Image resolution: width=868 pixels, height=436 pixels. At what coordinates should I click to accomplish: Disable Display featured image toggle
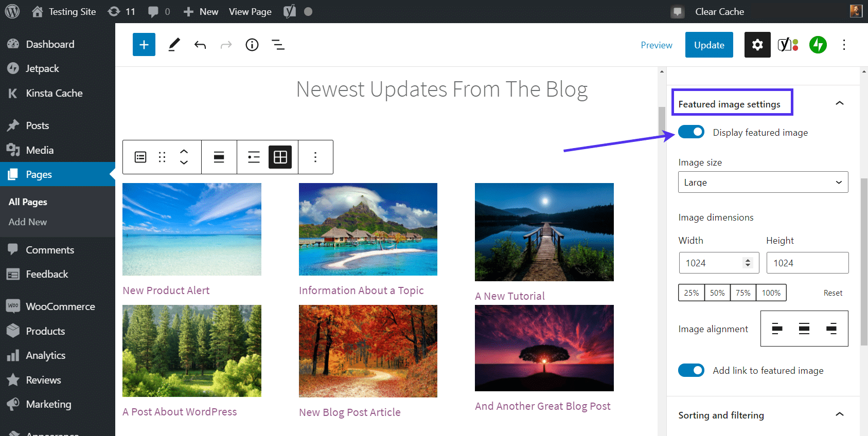(691, 132)
